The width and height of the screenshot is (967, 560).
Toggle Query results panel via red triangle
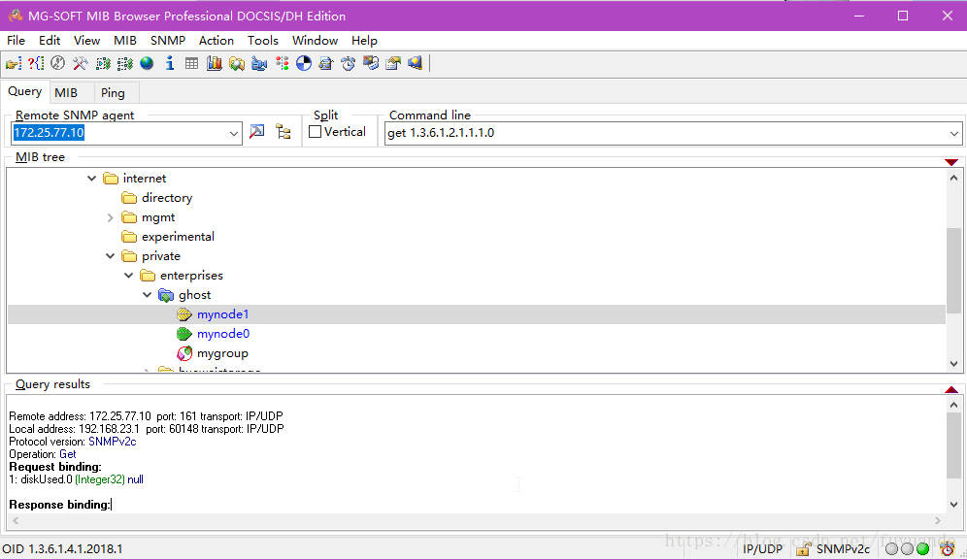point(950,389)
